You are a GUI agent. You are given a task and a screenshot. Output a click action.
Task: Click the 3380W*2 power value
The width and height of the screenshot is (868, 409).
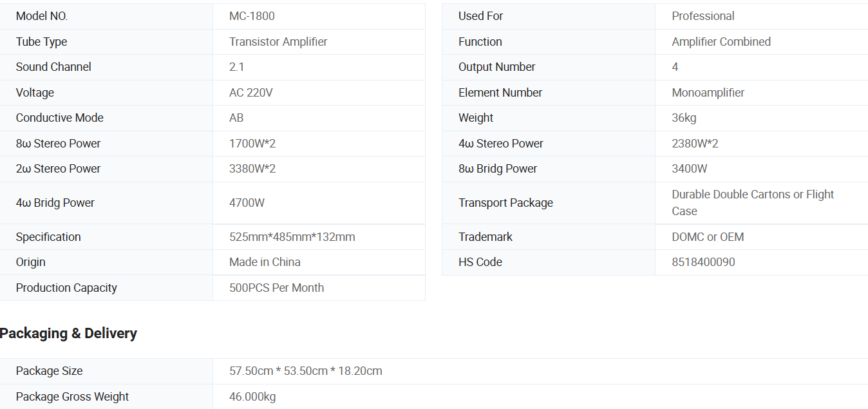click(252, 169)
